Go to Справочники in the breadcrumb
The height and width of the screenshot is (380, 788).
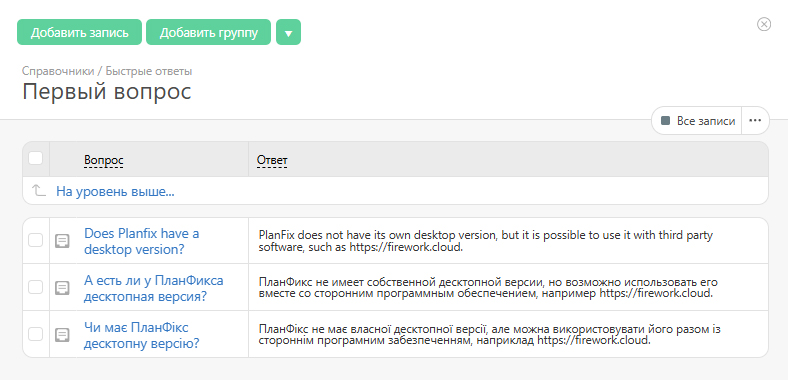coord(58,71)
